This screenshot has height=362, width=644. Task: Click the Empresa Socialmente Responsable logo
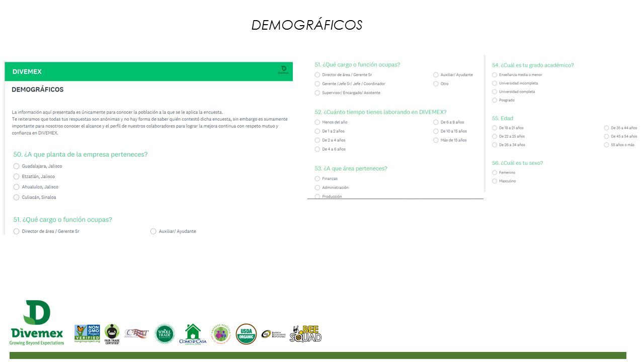(273, 334)
